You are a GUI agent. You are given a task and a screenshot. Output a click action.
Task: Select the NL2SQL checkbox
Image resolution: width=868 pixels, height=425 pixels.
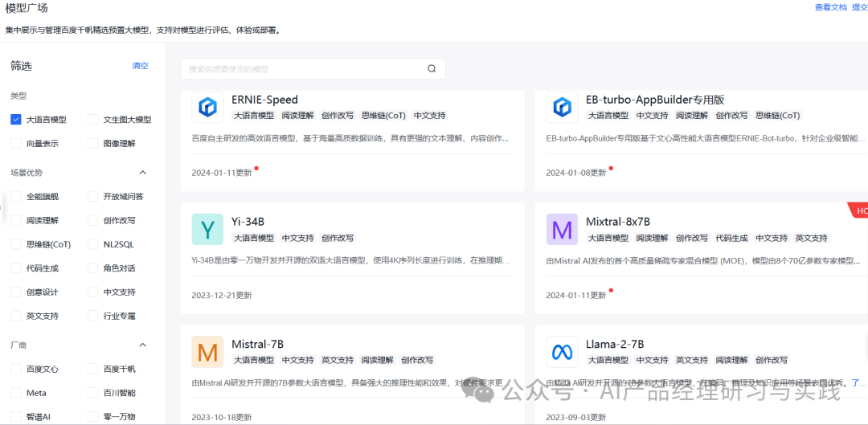[93, 244]
